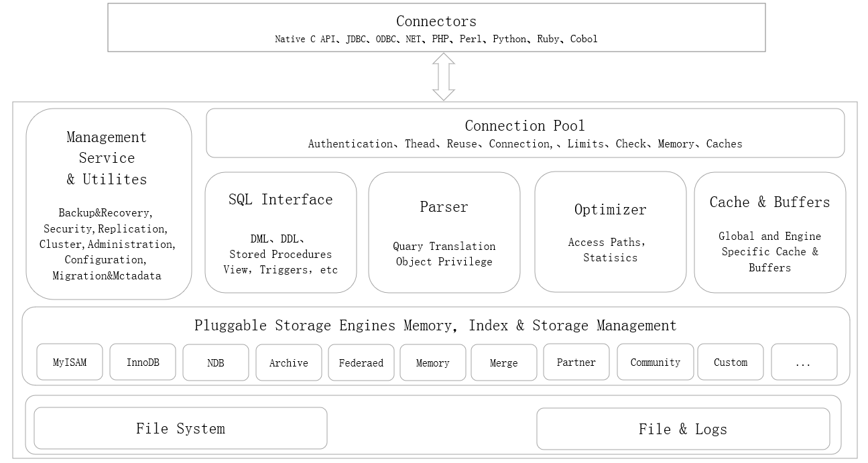
Task: Select the Cache & Buffers box
Action: 769,232
